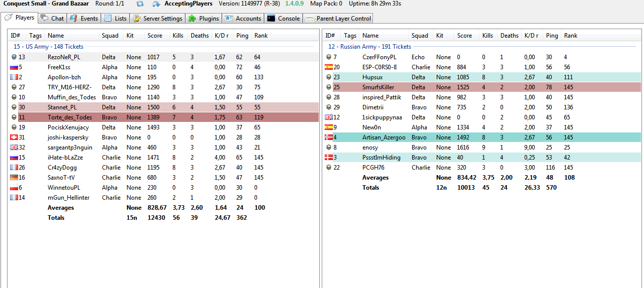This screenshot has height=288, width=644.
Task: Click the globe icon beside RezoNeR_PL's ID
Action: pyautogui.click(x=14, y=57)
